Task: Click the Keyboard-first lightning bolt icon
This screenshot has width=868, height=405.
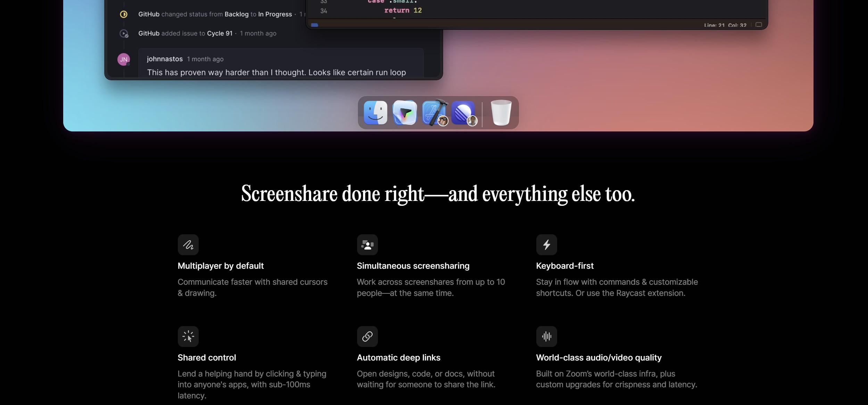Action: [546, 245]
